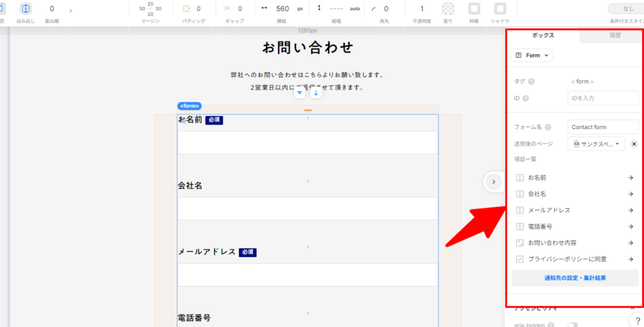The width and height of the screenshot is (644, 327).
Task: Click 通知先の設定・集計結果 button
Action: 575,277
